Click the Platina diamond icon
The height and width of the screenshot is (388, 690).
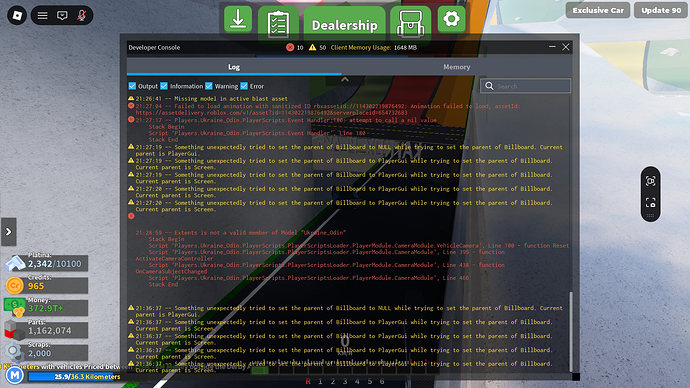tap(15, 263)
